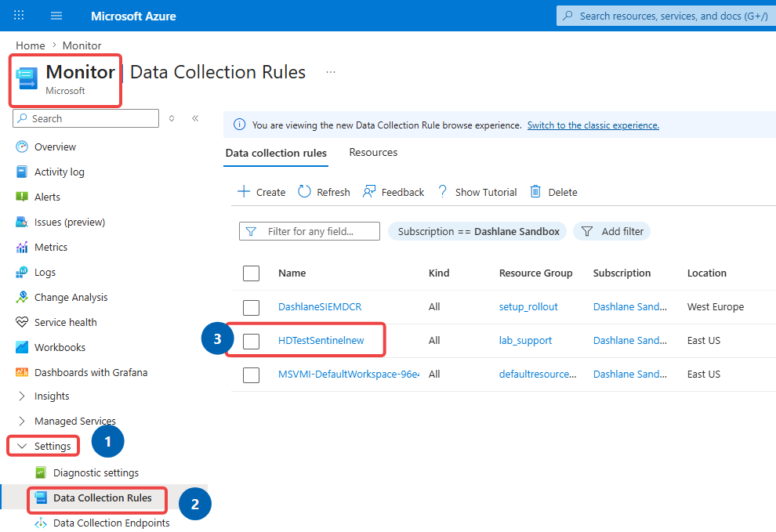Click West Europe location cell
The height and width of the screenshot is (532, 776).
click(x=715, y=307)
